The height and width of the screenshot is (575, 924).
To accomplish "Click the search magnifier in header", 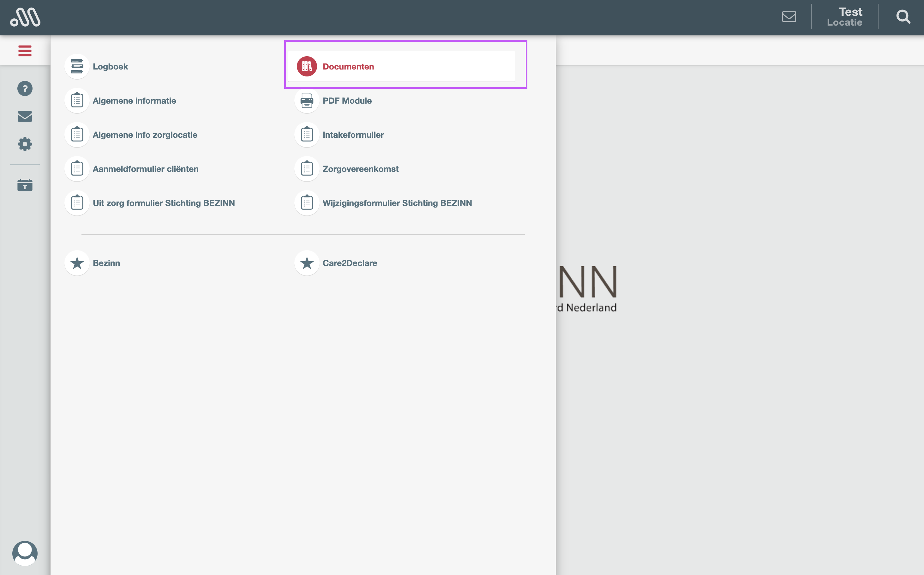I will pos(903,17).
